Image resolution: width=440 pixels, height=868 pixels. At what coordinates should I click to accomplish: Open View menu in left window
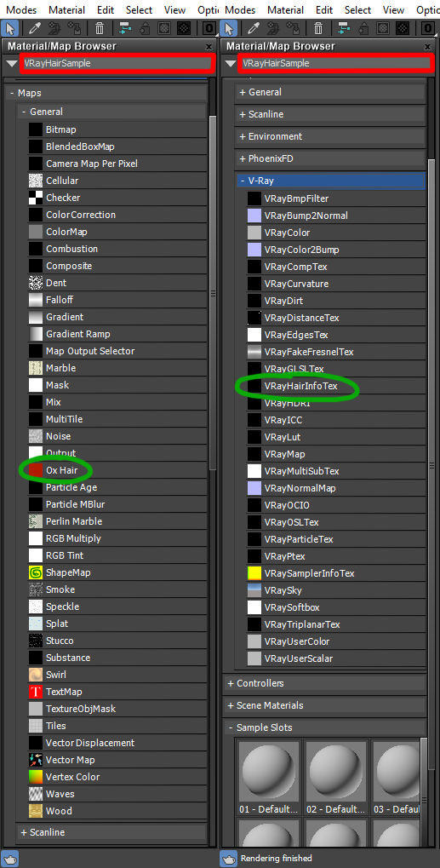point(174,10)
